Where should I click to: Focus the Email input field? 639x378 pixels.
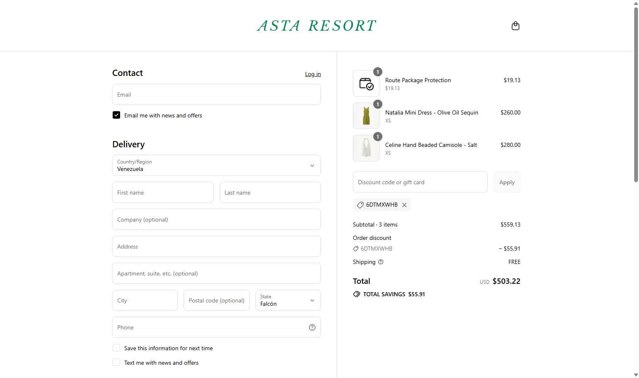point(216,94)
